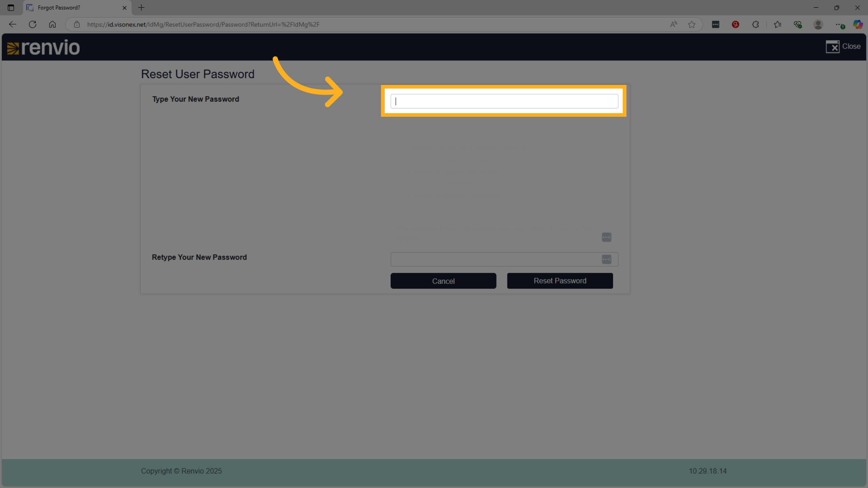This screenshot has width=868, height=488.
Task: Click Close in the Renvio header
Action: [843, 47]
